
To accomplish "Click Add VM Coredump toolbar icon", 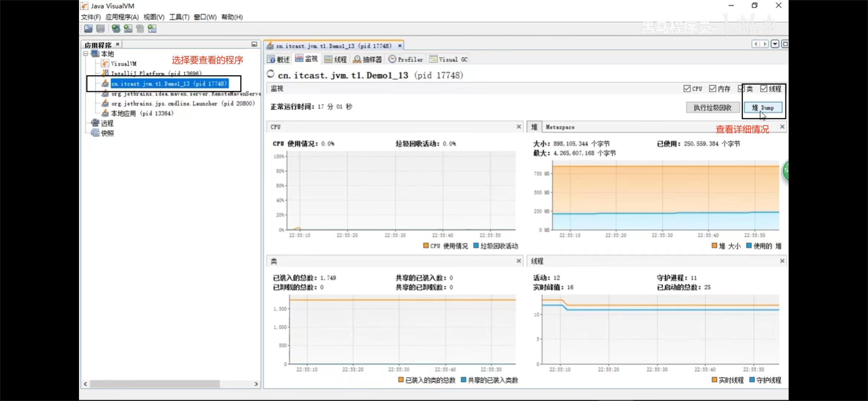I will [x=140, y=29].
